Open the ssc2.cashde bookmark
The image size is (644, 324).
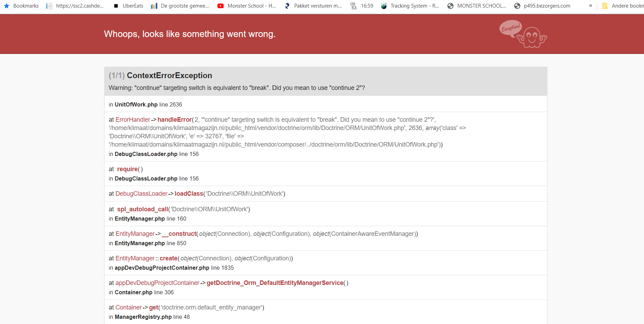[x=75, y=6]
